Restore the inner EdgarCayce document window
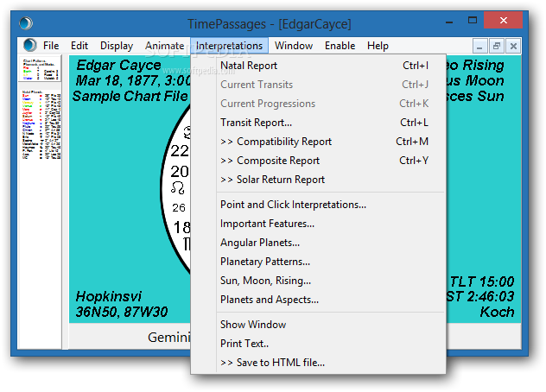This screenshot has height=392, width=546. [497, 46]
